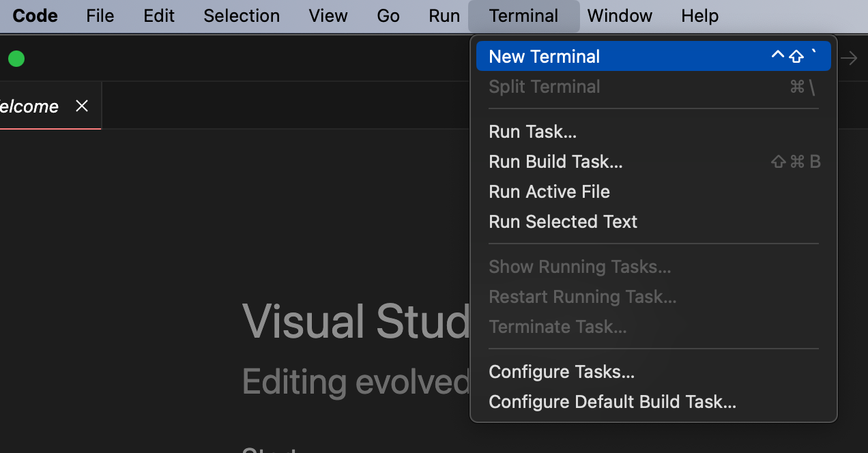Open the File menu
This screenshot has width=868, height=453.
(x=100, y=16)
